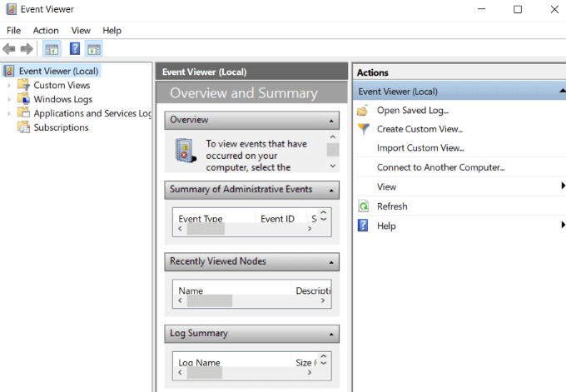
Task: Click Log Summary vertical scroll down arrow
Action: tap(324, 363)
